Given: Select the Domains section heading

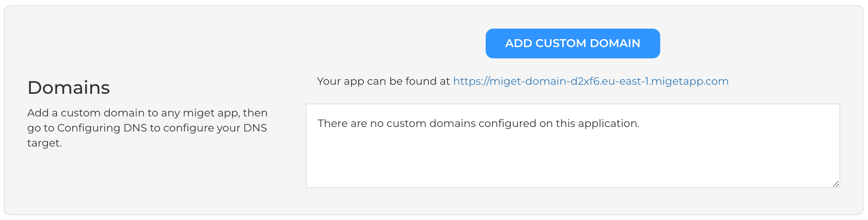Looking at the screenshot, I should point(69,87).
